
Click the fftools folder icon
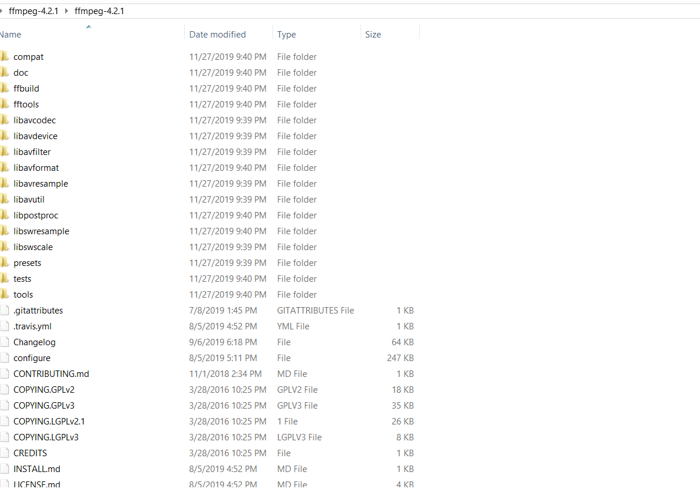click(5, 104)
